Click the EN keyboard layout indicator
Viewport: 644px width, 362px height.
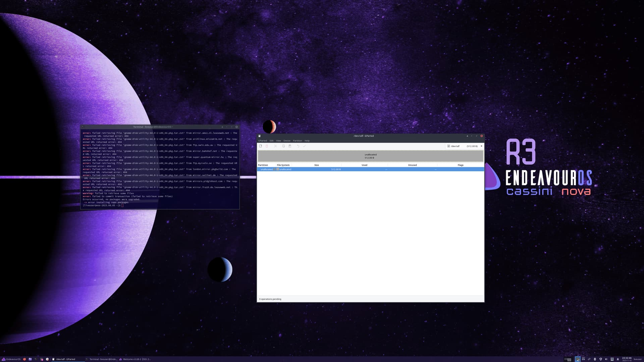(x=583, y=359)
